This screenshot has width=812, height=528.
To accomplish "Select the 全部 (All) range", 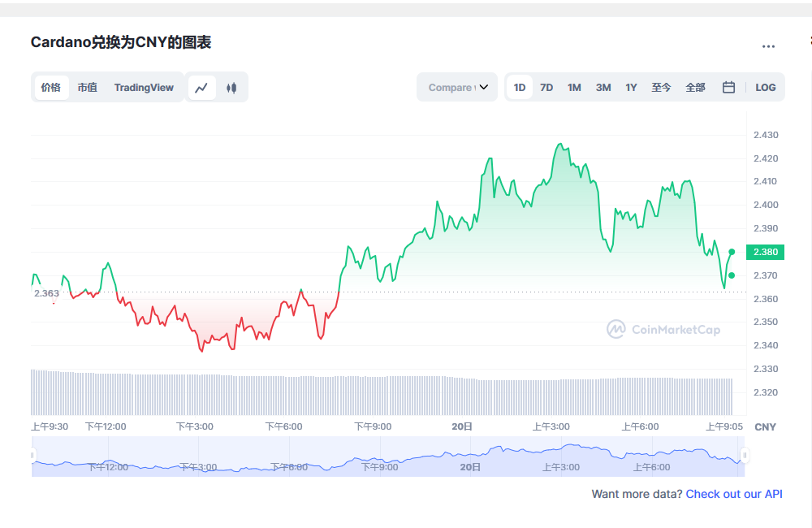I will [x=695, y=88].
